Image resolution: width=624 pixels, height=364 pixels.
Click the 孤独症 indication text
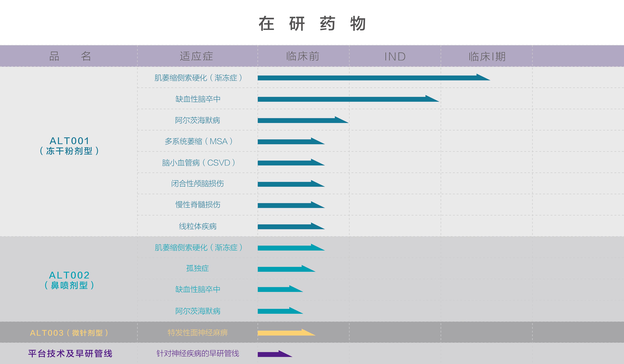(x=197, y=268)
